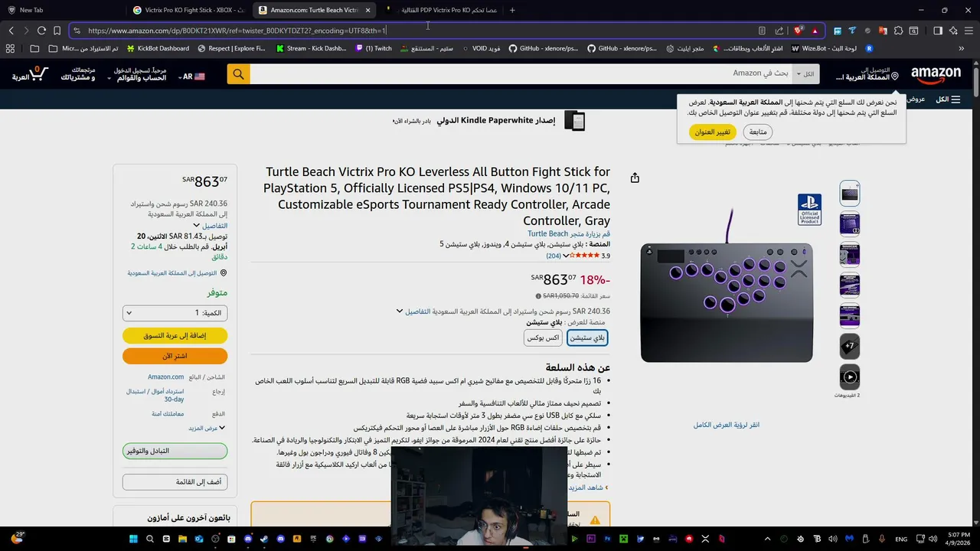This screenshot has height=551, width=980.
Task: Expand import fees 'التفاصيل' under price
Action: tap(413, 311)
